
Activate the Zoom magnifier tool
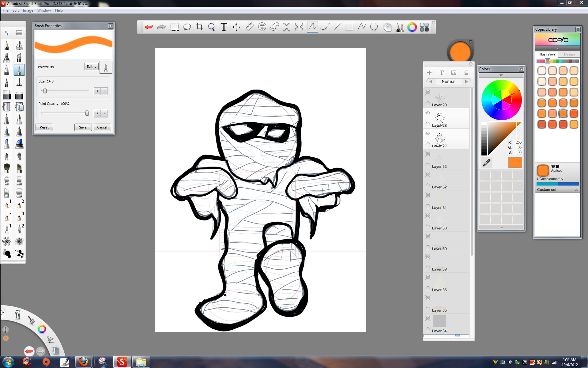(x=211, y=27)
